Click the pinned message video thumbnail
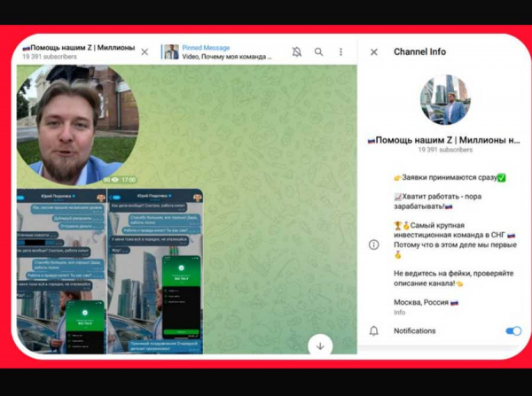 pos(170,52)
